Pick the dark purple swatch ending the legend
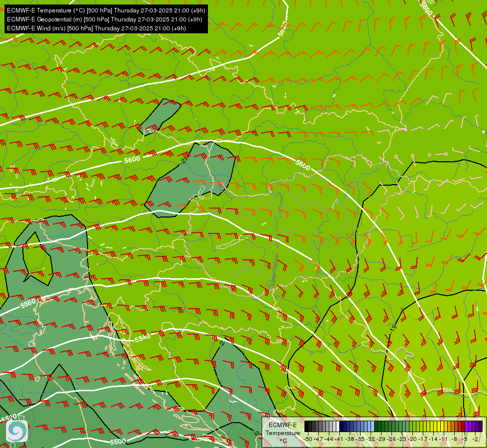The image size is (487, 448). [481, 426]
